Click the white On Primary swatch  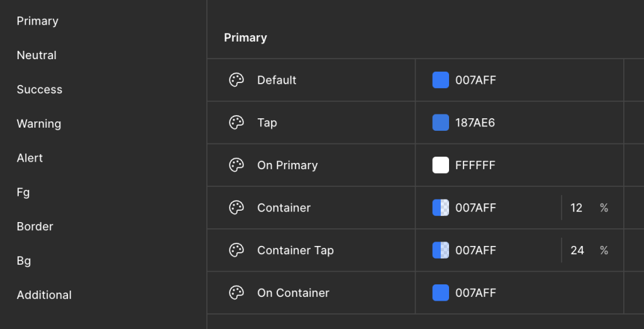tap(441, 165)
